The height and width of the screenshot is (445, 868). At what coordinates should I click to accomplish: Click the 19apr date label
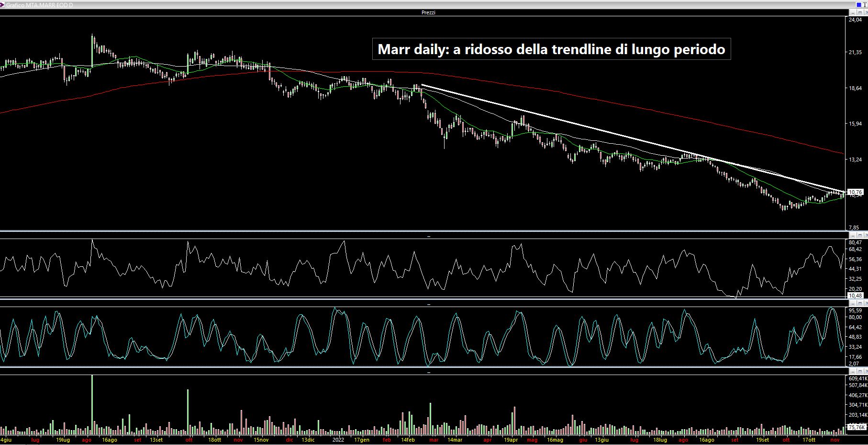click(511, 440)
